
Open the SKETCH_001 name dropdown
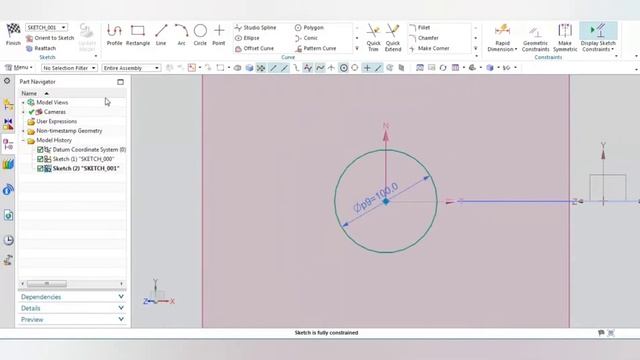64,27
